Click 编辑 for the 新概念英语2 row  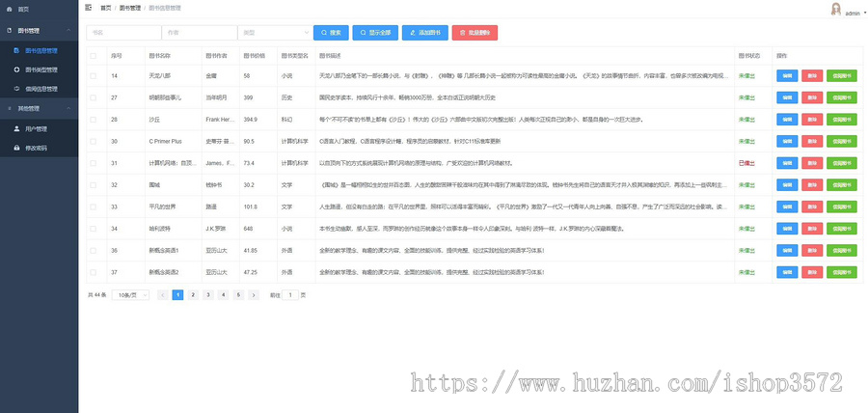[x=787, y=272]
